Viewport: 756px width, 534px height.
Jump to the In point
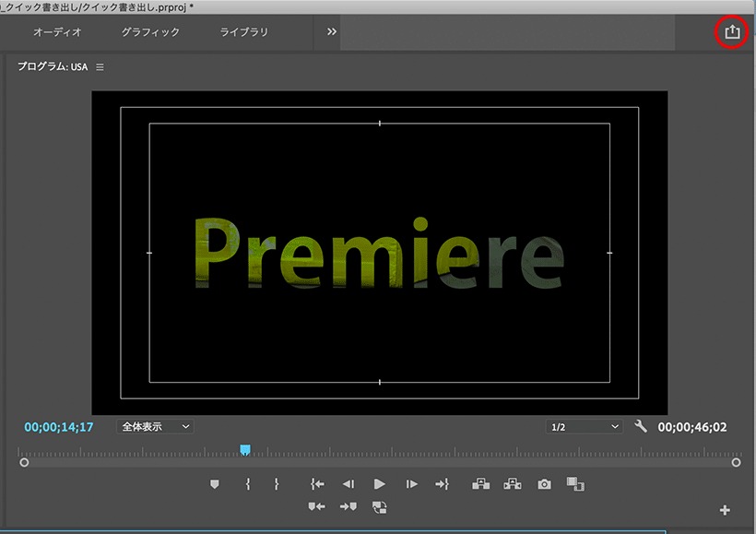(317, 484)
